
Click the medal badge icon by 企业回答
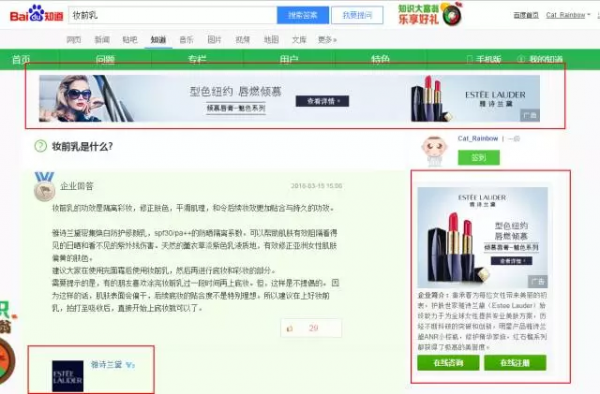click(x=44, y=187)
